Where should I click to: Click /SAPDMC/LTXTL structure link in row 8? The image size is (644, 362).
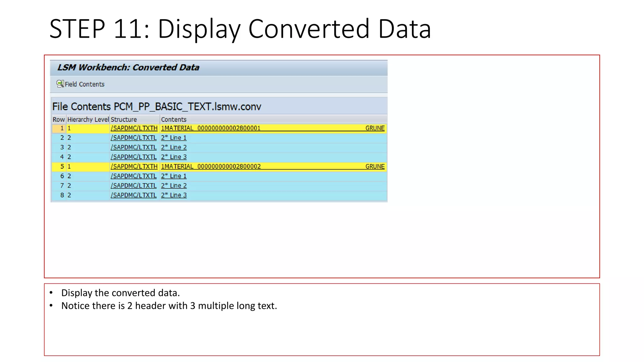coord(133,195)
